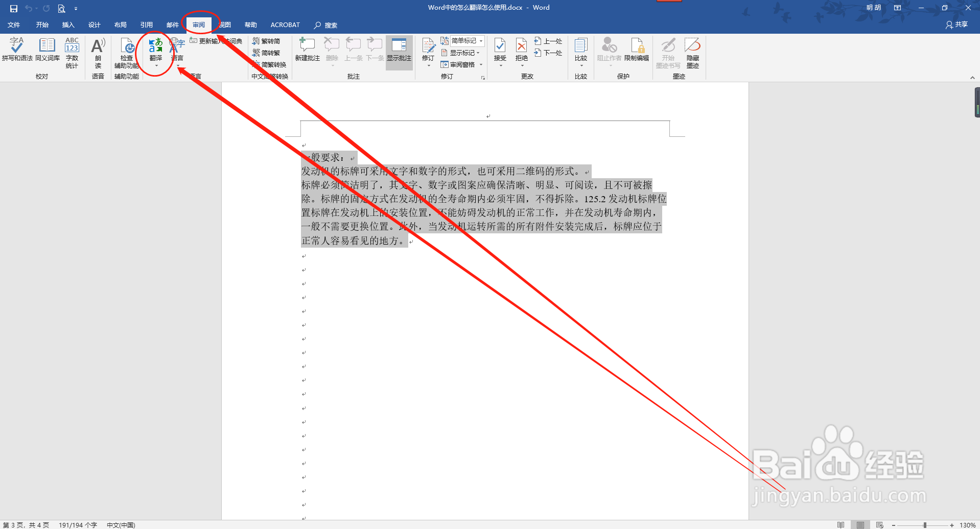The width and height of the screenshot is (980, 529).
Task: Toggle 隐藏墨迹 hide ink
Action: [x=693, y=52]
